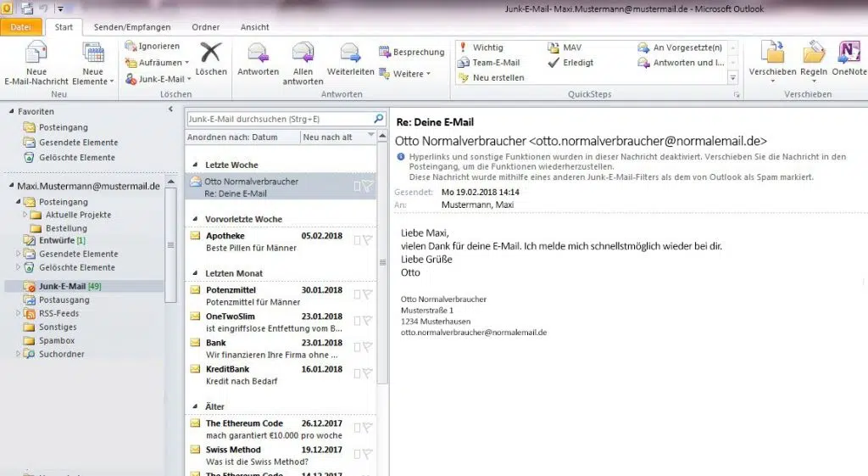
Task: Flag the Otto Normalverbraucher message
Action: 367,186
